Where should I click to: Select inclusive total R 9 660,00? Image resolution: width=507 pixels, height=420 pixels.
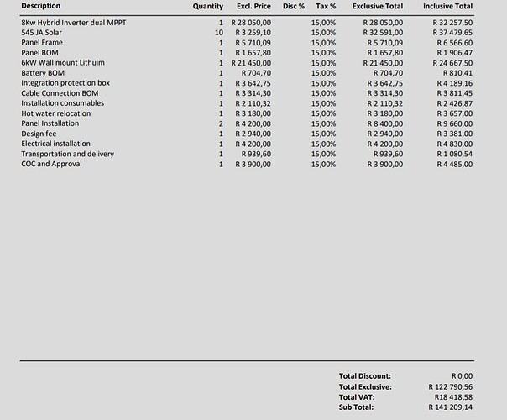point(455,123)
